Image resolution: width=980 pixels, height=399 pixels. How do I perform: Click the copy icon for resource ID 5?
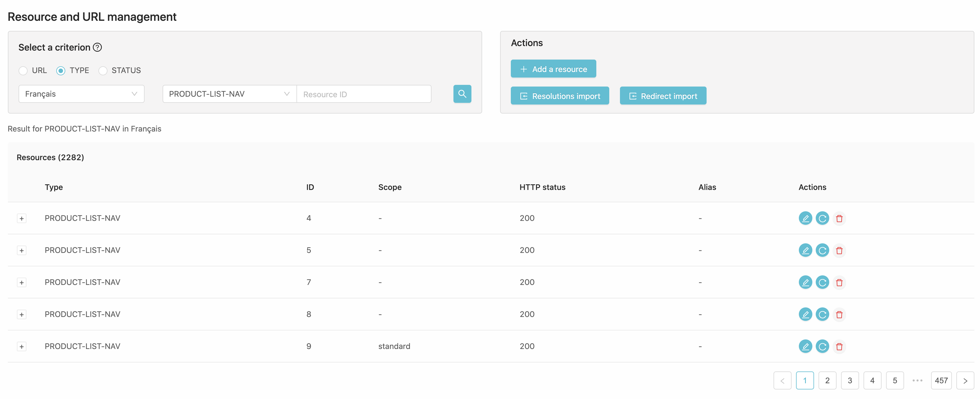pos(822,250)
